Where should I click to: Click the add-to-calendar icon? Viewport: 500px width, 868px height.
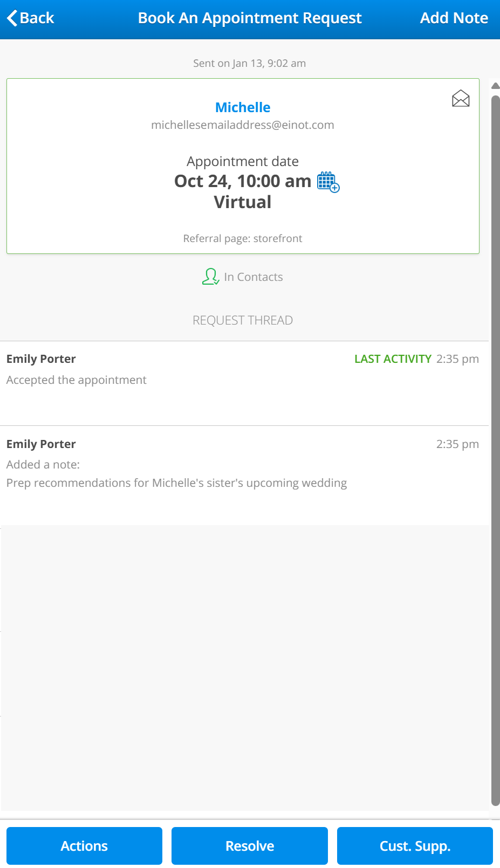[328, 182]
